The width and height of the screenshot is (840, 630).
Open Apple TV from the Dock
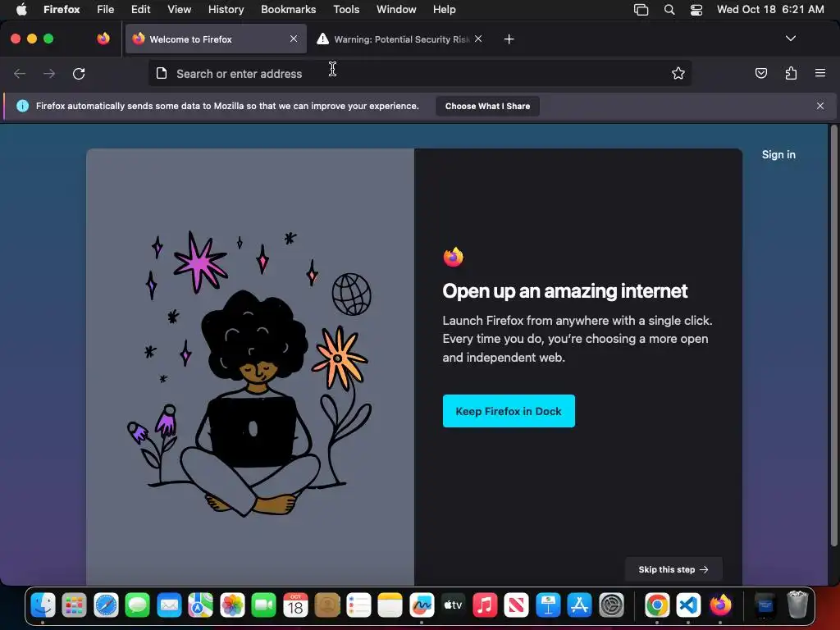point(453,605)
